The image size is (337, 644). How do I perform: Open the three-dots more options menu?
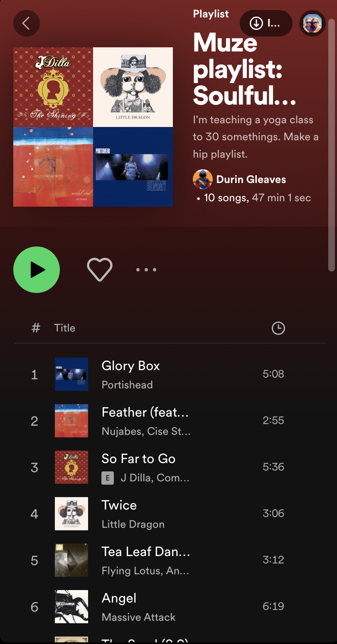click(146, 270)
